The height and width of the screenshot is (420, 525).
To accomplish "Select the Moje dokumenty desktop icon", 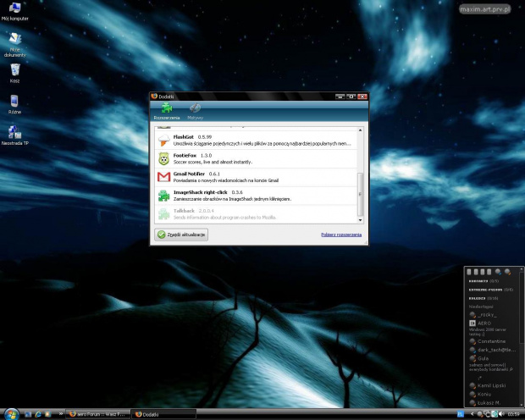I will pos(14,45).
